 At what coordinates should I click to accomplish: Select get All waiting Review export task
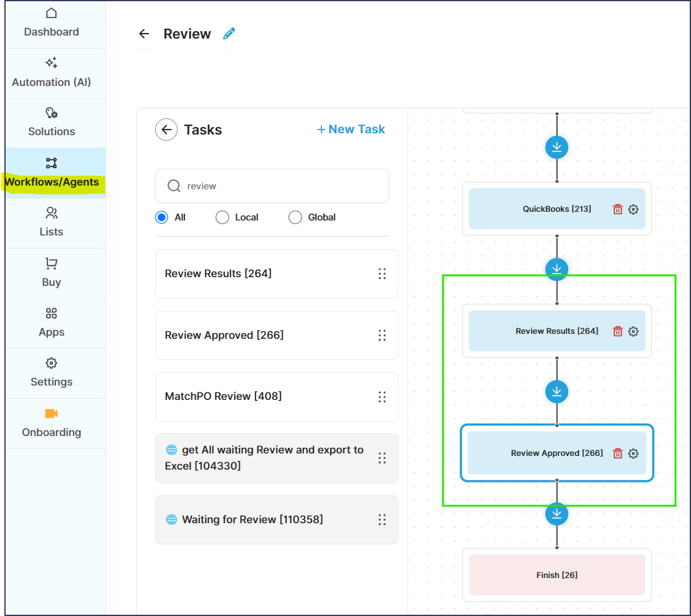(277, 458)
